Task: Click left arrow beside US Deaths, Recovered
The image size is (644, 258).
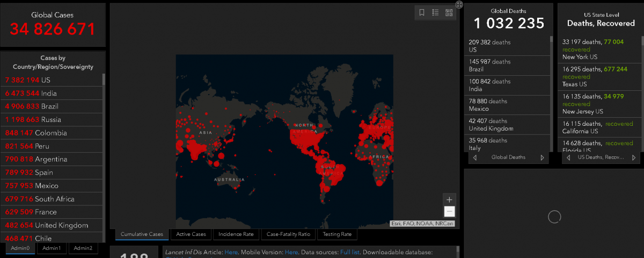Action: point(568,158)
